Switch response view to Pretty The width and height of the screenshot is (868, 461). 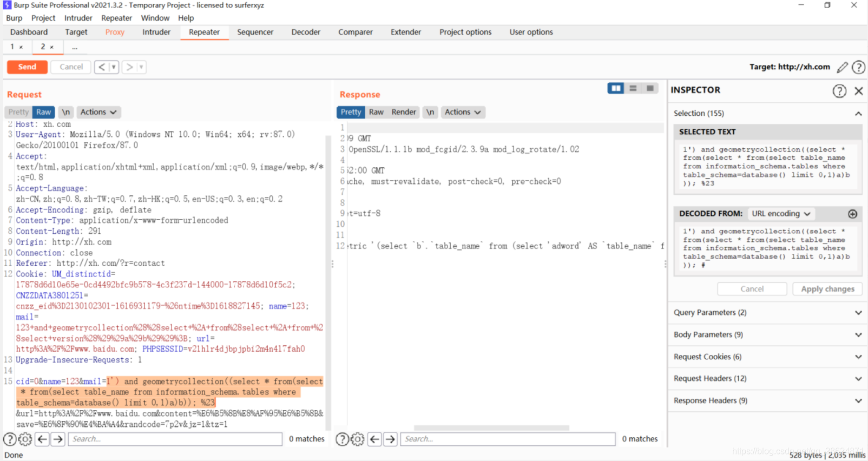(351, 112)
